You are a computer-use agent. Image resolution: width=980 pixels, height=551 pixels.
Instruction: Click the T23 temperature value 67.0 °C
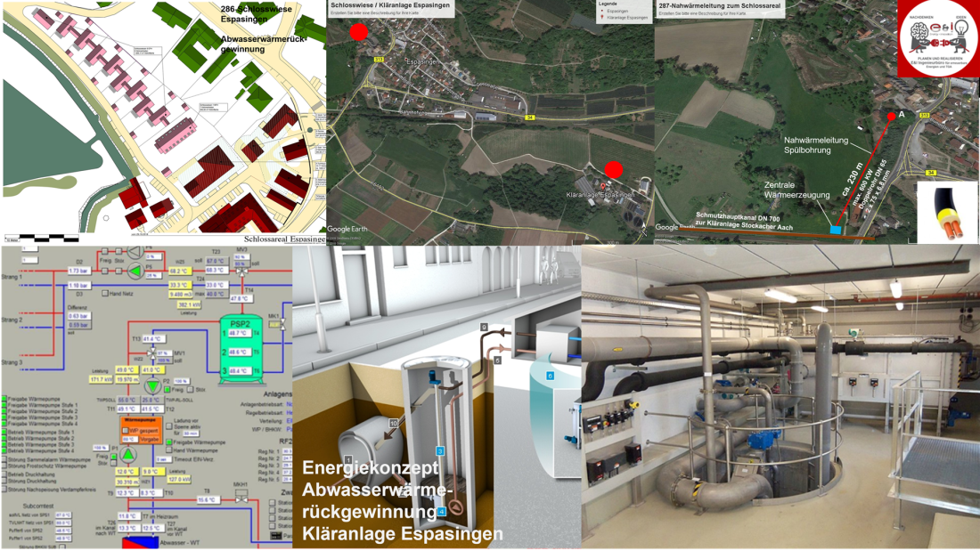click(216, 260)
